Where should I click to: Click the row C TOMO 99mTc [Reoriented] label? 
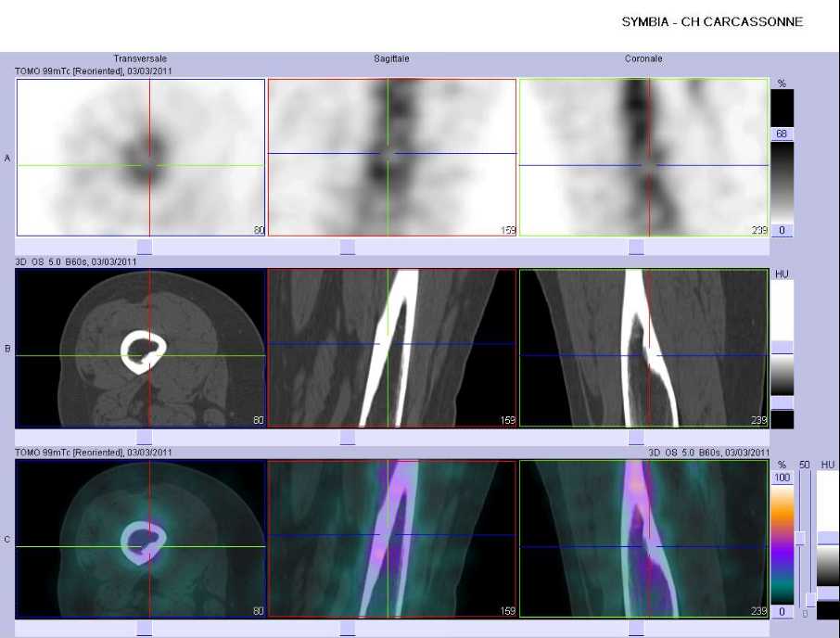tap(94, 453)
